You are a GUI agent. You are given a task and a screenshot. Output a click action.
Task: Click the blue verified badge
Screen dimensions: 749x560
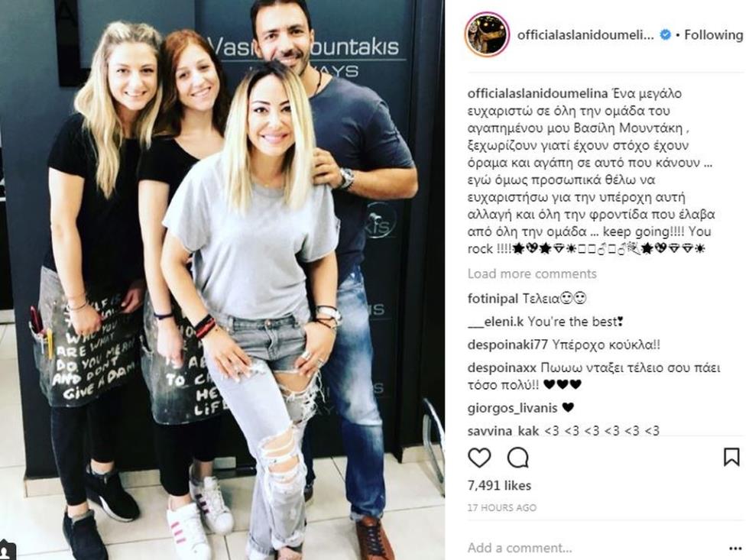point(665,35)
